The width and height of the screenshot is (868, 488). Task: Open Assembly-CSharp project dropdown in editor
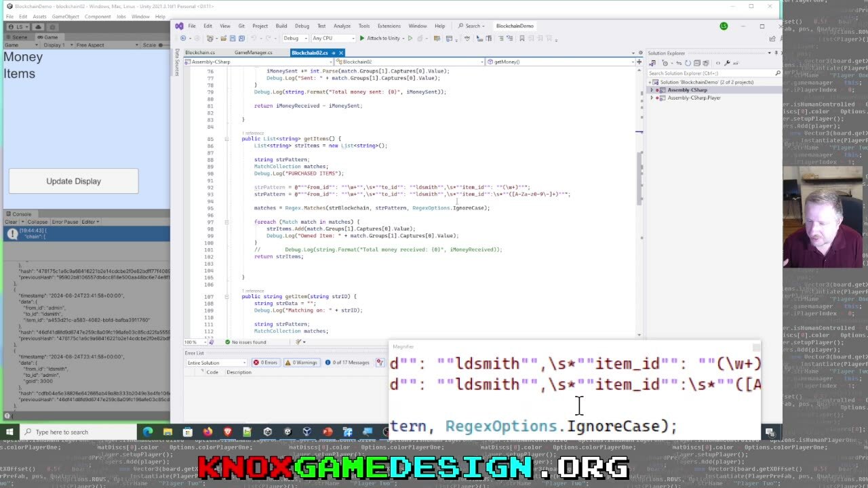pos(258,62)
